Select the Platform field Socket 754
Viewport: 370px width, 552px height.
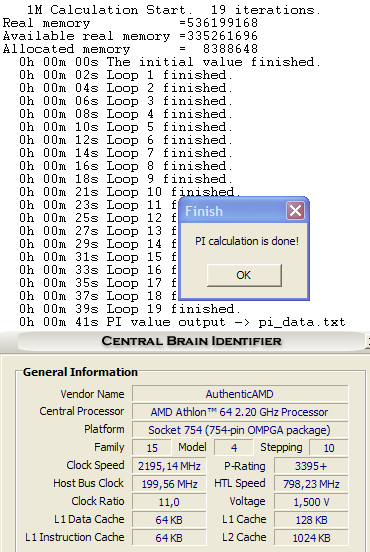point(240,429)
